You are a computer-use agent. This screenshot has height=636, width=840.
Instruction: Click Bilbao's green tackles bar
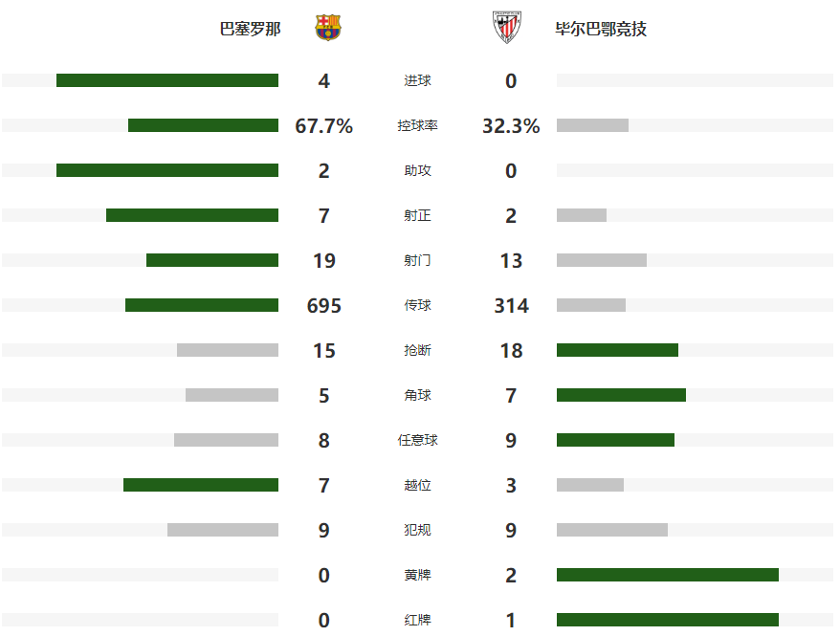coord(617,350)
